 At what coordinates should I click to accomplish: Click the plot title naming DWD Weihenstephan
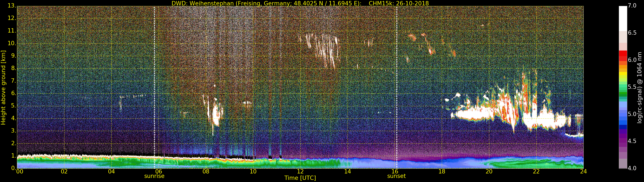coord(300,3)
